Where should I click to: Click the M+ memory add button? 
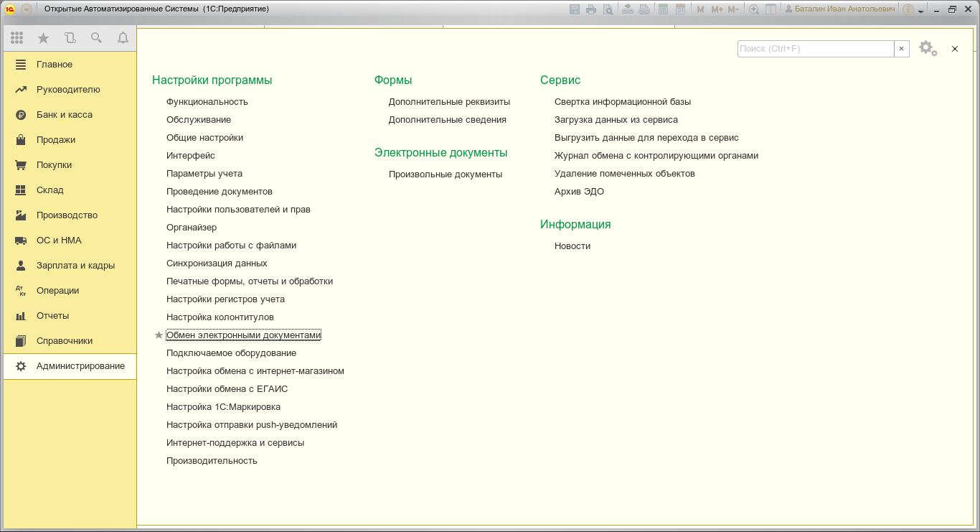(x=717, y=9)
